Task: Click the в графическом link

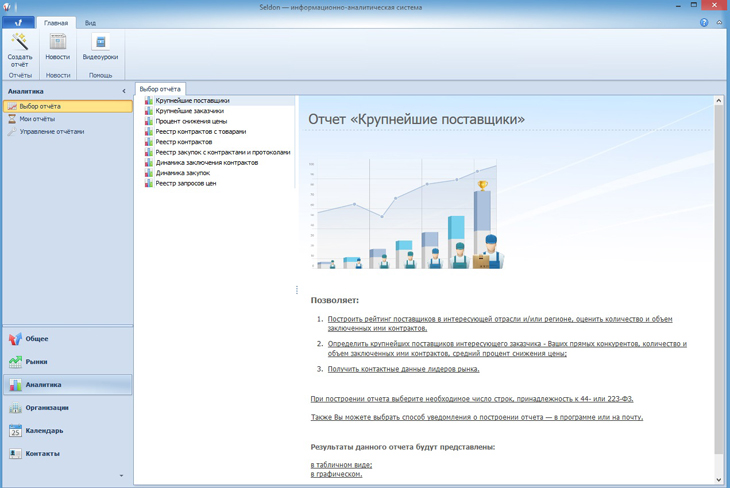Action: (336, 474)
